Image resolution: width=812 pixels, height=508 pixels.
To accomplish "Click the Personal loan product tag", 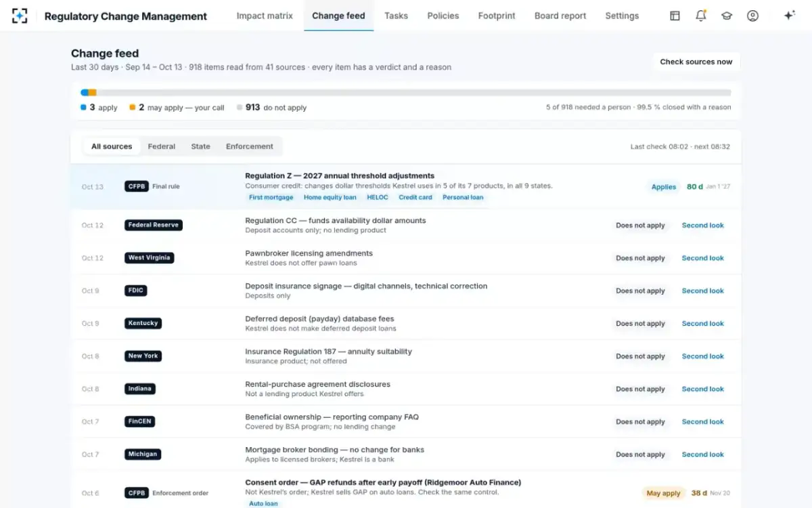I will click(463, 197).
